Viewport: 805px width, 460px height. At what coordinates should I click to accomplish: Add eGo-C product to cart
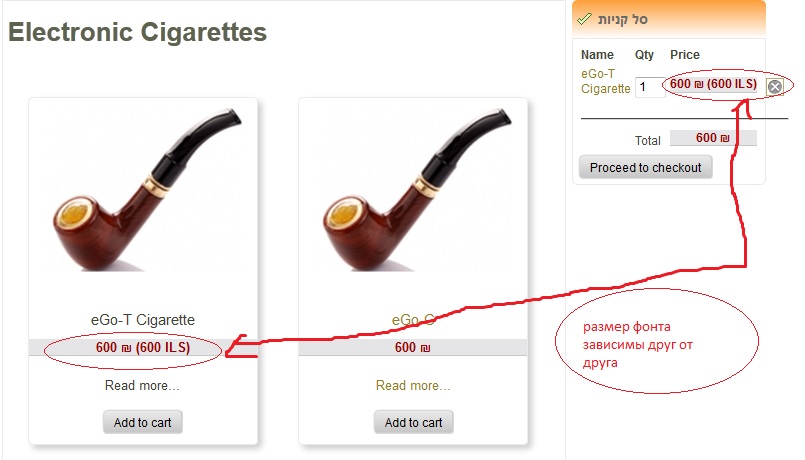tap(413, 423)
